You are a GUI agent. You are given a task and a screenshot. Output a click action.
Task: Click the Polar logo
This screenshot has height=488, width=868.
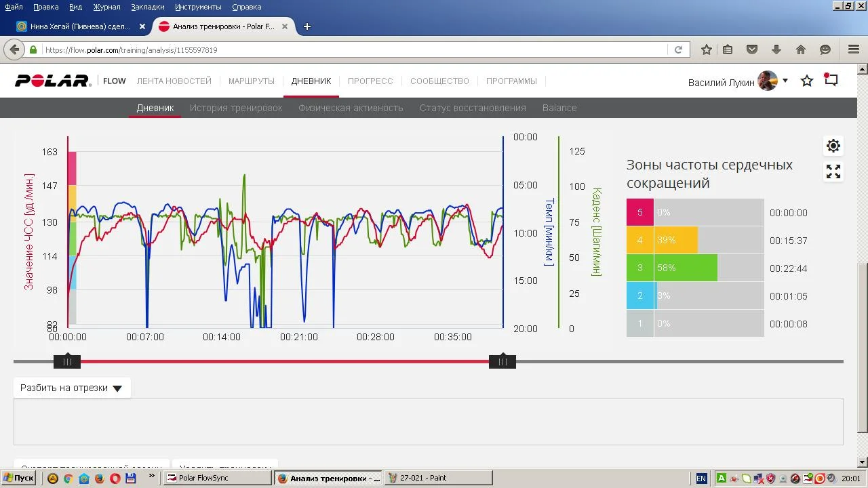53,81
